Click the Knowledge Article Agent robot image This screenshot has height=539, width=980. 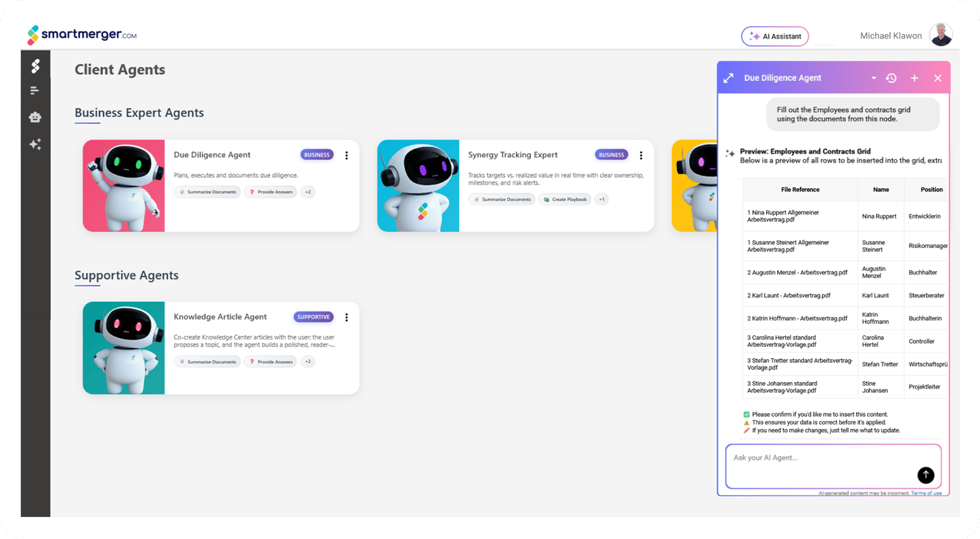point(124,348)
